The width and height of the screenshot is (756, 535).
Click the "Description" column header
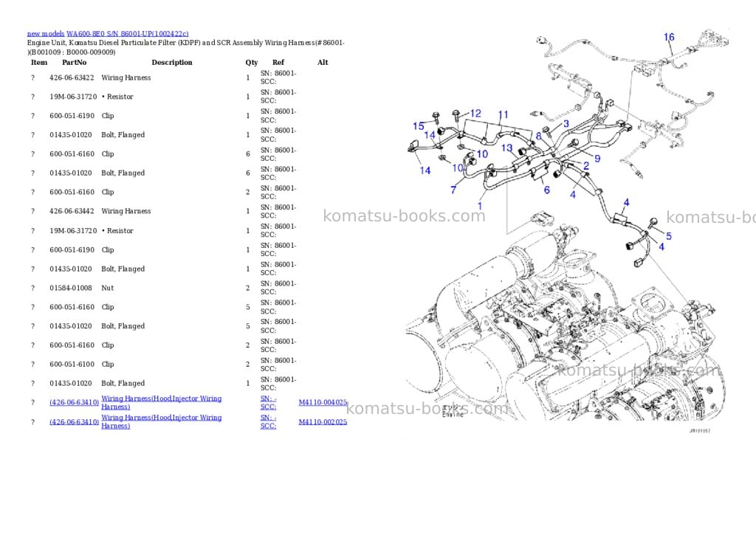[x=171, y=62]
